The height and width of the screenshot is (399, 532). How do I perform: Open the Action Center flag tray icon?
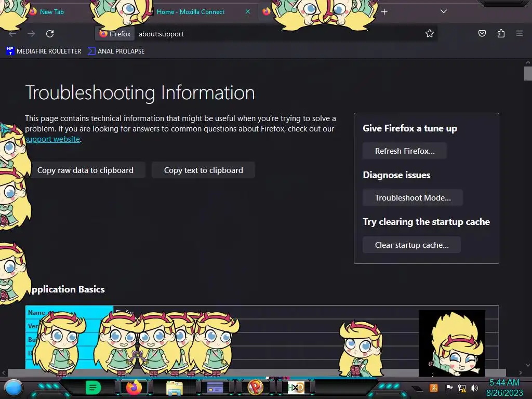[x=448, y=388]
